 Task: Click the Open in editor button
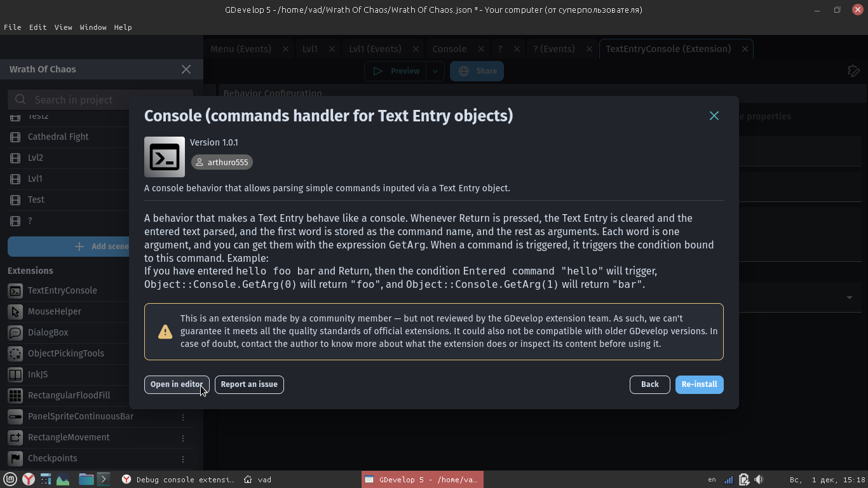[x=176, y=384]
